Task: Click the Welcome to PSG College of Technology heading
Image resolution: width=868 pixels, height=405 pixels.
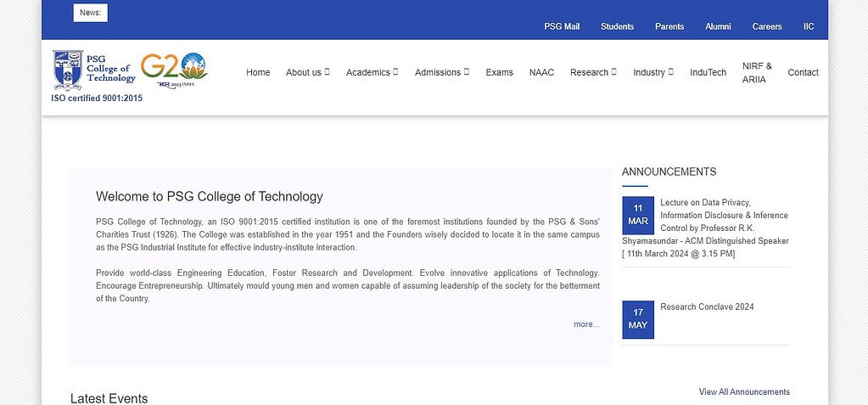Action: [x=210, y=197]
